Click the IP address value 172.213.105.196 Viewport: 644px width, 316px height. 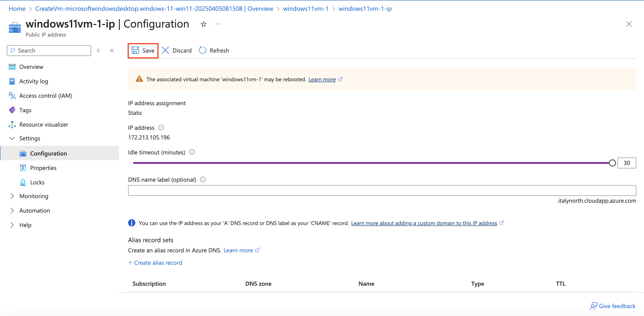(149, 137)
